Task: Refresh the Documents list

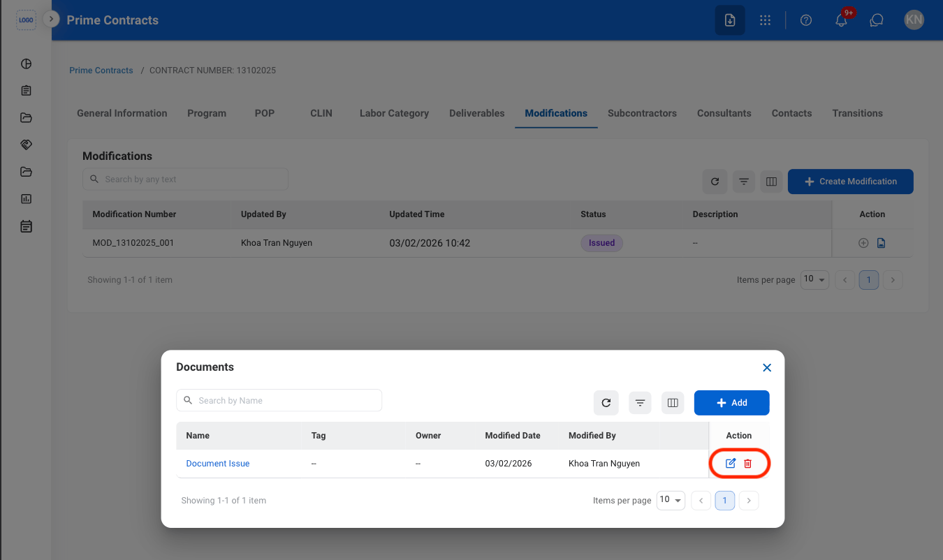Action: (x=606, y=403)
